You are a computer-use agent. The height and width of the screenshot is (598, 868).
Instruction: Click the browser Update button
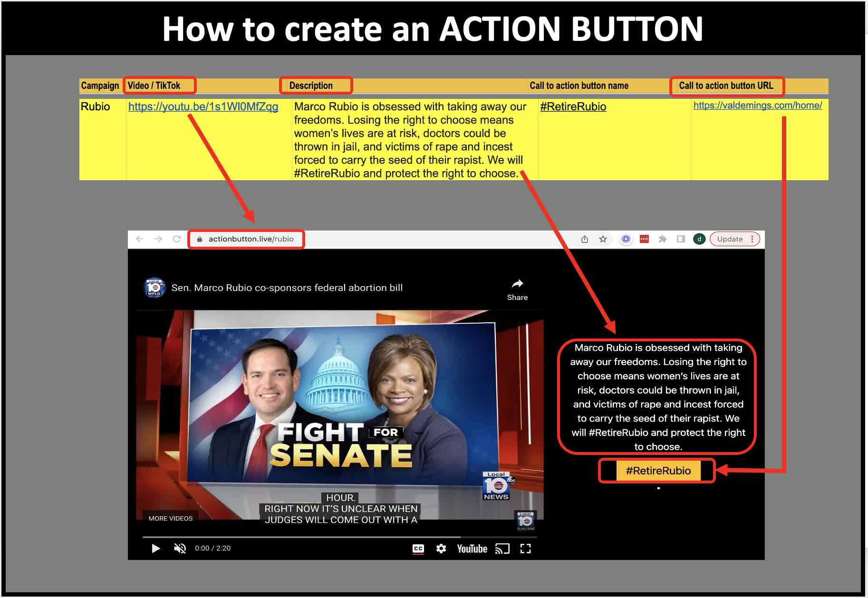coord(730,239)
